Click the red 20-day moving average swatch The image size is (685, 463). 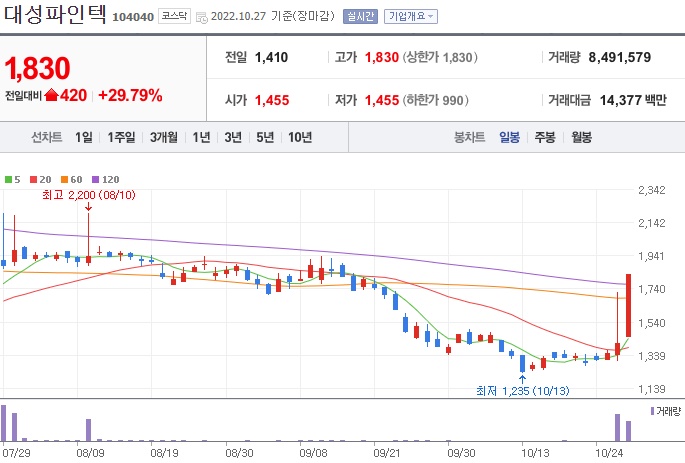34,180
